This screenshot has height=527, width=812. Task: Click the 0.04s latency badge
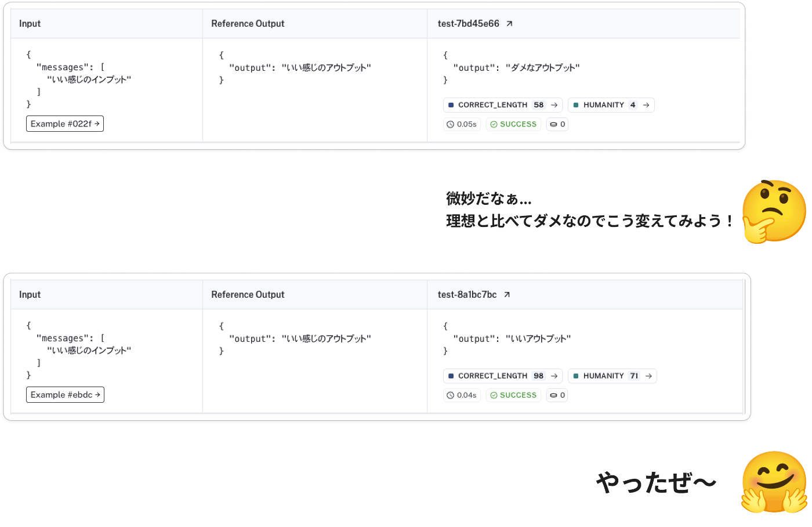pyautogui.click(x=462, y=395)
